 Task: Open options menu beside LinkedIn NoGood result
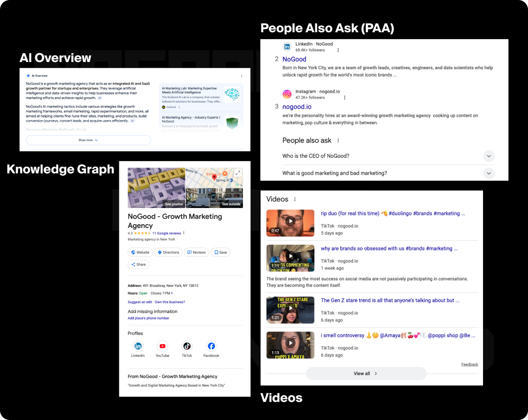point(338,50)
